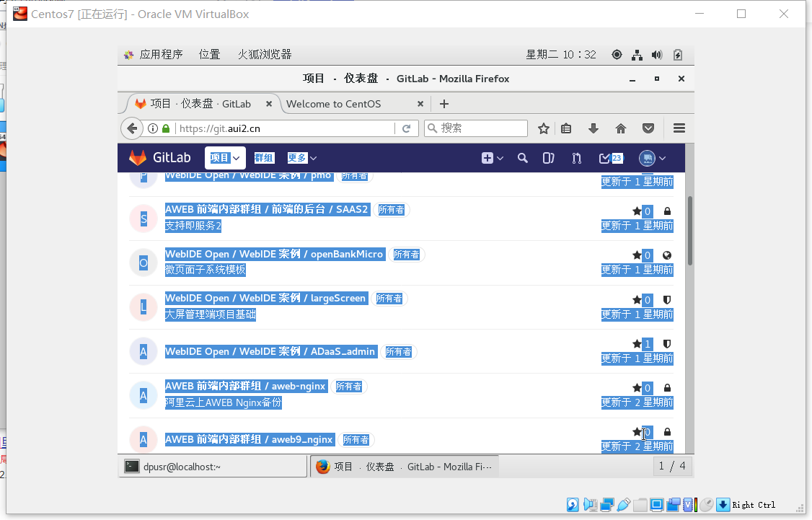This screenshot has width=812, height=520.
Task: Show site information icon in address bar
Action: pos(153,128)
